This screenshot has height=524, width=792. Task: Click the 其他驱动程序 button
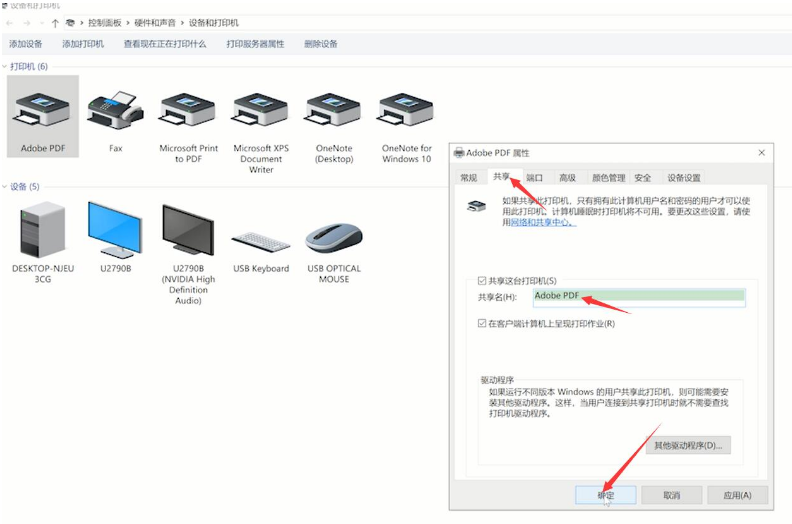coord(689,445)
